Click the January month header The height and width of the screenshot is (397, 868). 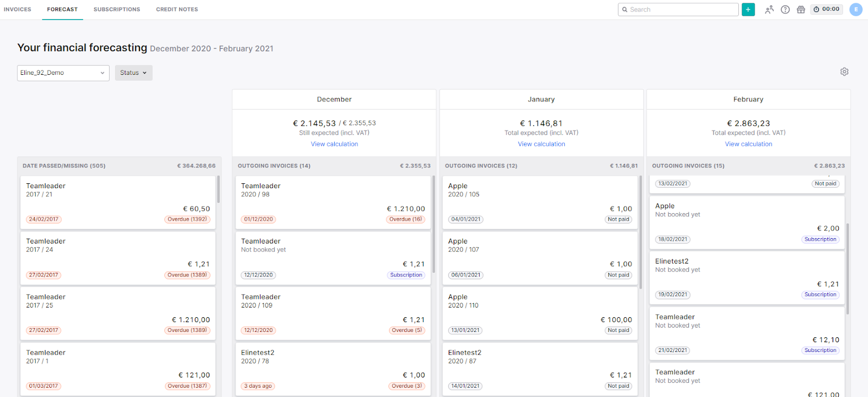click(x=541, y=99)
